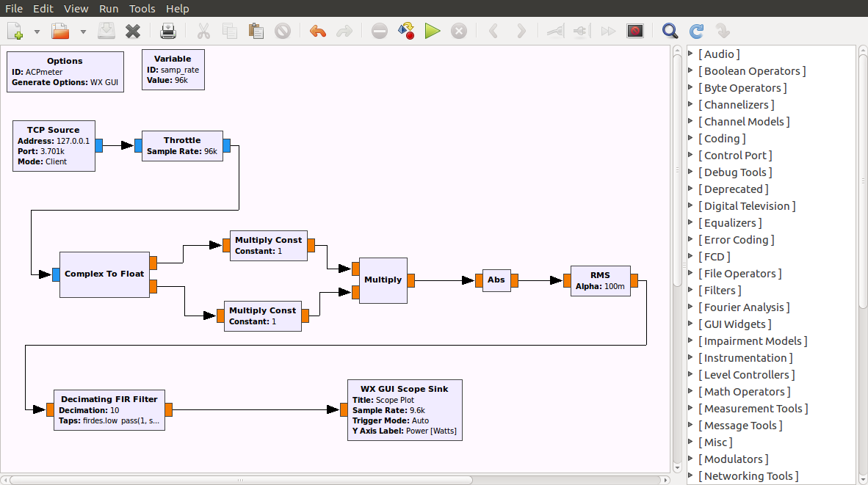868x485 pixels.
Task: Close the flow graph with X icon
Action: tap(133, 32)
